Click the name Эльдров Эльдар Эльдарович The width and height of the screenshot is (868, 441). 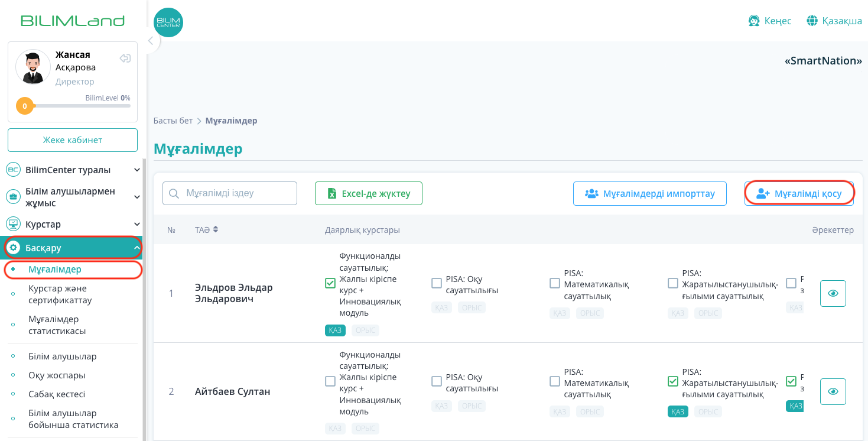point(234,293)
